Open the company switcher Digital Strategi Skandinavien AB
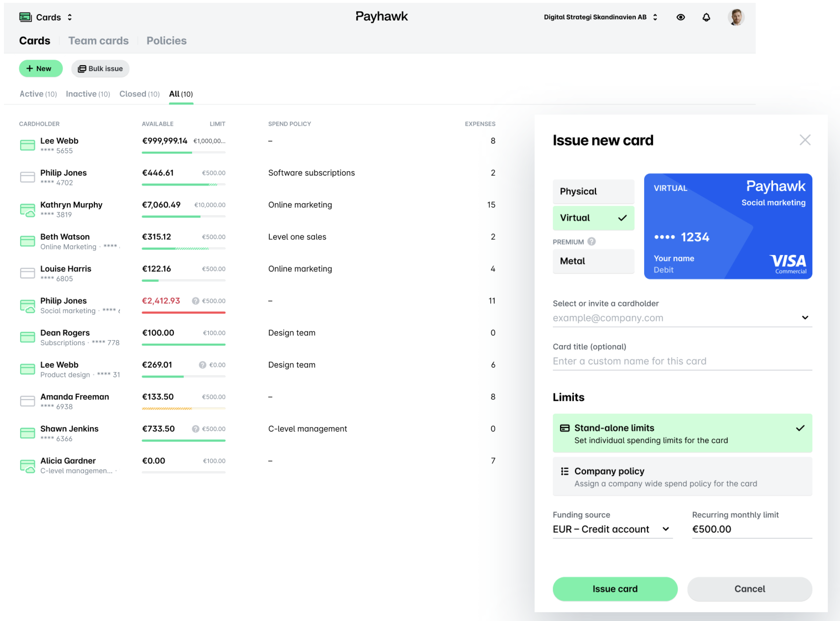Viewport: 840px width, 621px height. (x=600, y=17)
